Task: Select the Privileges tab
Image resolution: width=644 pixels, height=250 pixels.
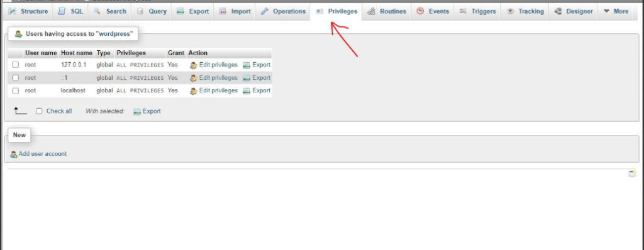Action: pos(336,11)
